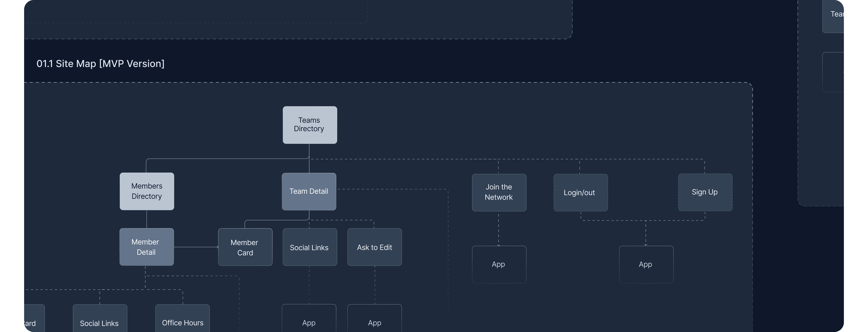
Task: Select the Member Card node
Action: pos(245,247)
